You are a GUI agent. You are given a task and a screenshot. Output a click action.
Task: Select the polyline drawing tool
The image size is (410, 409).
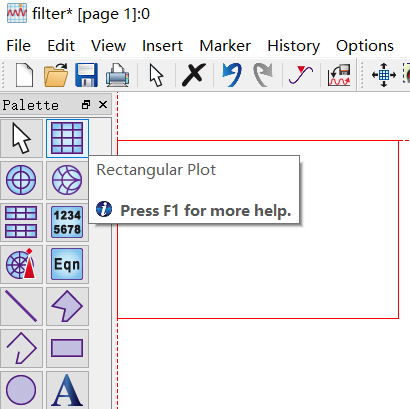[x=21, y=348]
